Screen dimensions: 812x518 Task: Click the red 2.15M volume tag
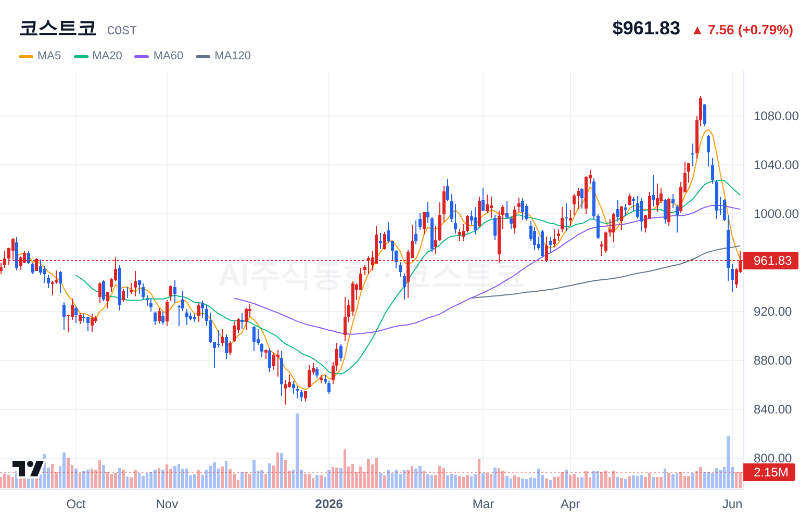coord(769,472)
